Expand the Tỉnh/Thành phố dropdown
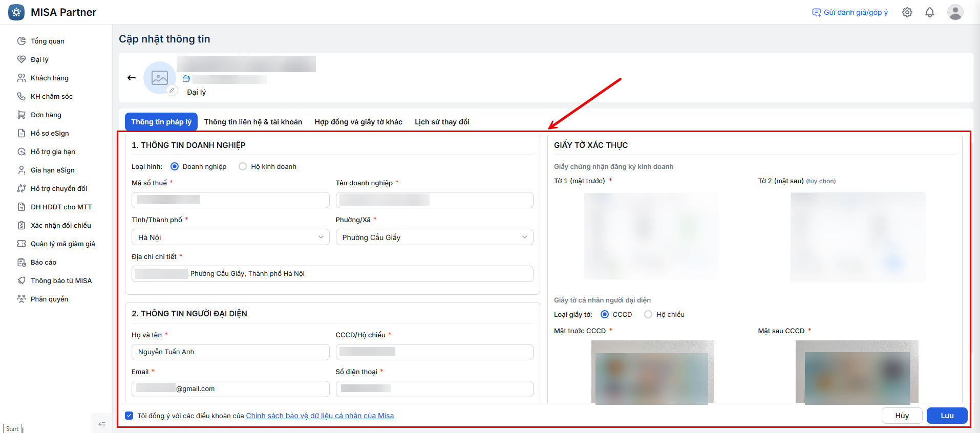 coord(230,237)
